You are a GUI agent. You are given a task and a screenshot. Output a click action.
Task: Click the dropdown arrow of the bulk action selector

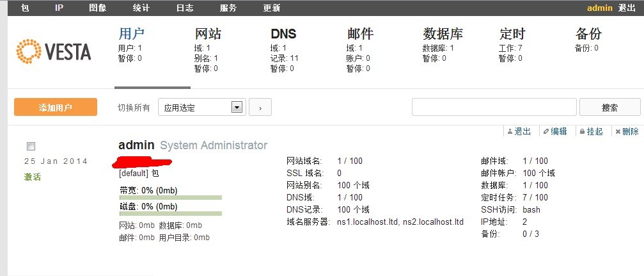[x=237, y=108]
